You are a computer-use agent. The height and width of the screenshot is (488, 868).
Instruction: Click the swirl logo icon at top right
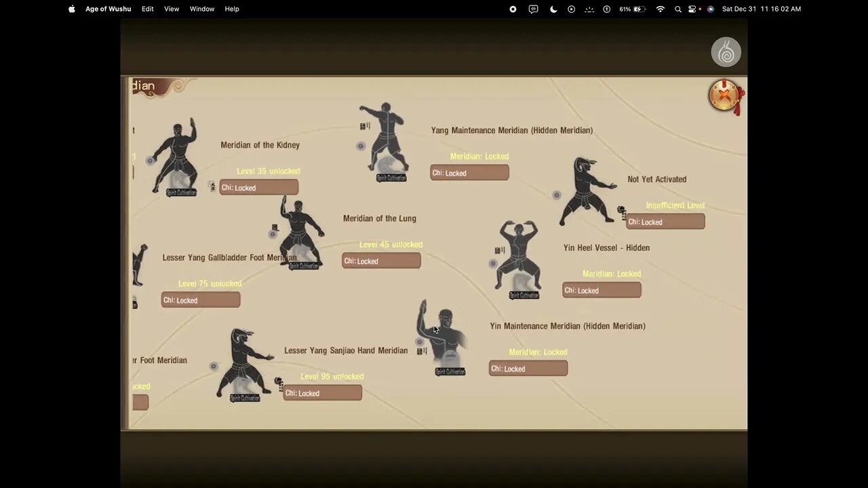726,52
